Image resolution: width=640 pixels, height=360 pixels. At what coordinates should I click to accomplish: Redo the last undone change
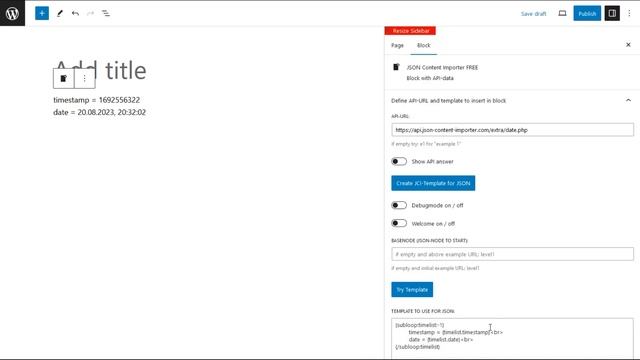[90, 13]
